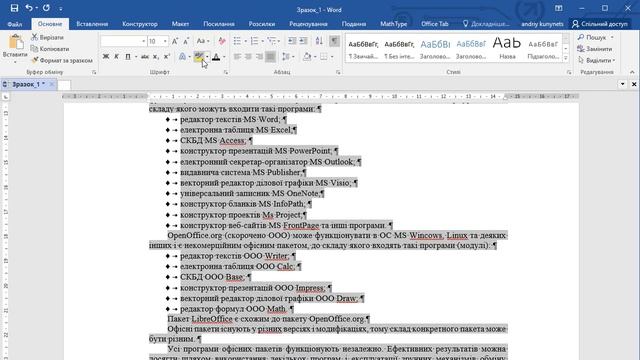The height and width of the screenshot is (360, 640).
Task: Toggle justify alignment
Action: pos(270,57)
